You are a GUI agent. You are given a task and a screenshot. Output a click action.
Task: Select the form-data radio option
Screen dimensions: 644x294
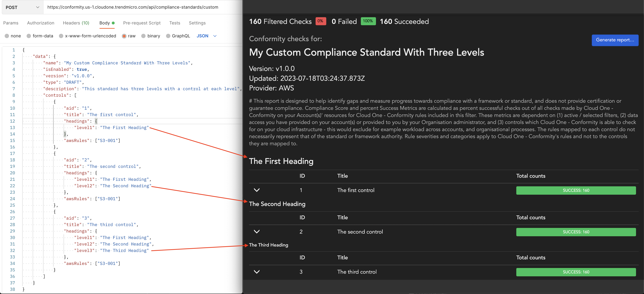click(x=29, y=36)
